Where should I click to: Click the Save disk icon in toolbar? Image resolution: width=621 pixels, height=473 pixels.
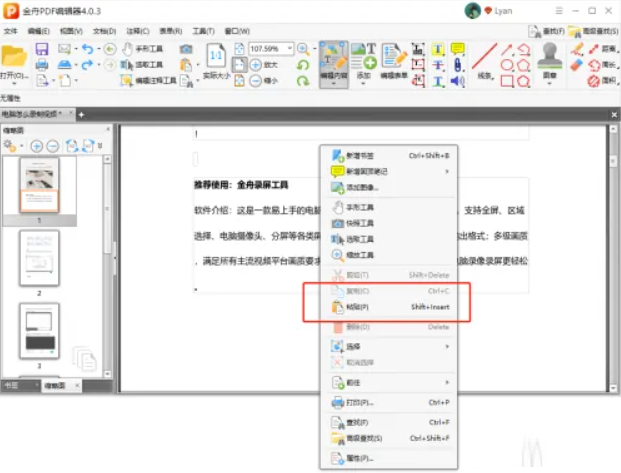(42, 49)
